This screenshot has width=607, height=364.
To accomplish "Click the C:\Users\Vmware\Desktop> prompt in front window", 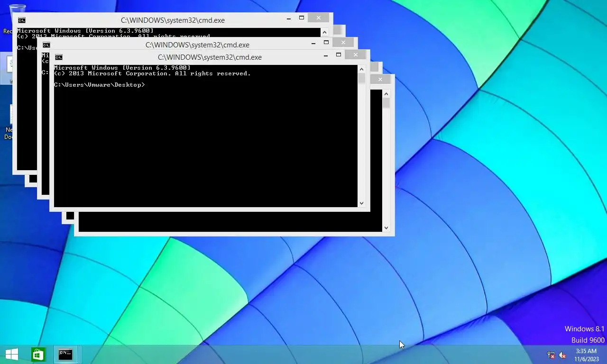I will pos(100,85).
